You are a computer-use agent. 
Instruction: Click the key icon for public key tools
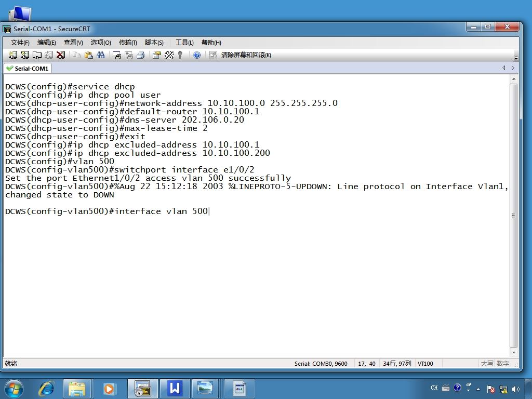pos(180,55)
